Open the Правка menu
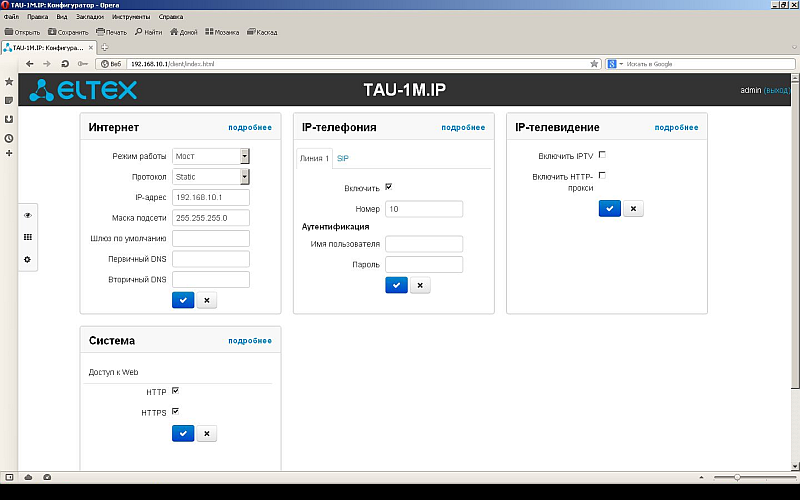 pyautogui.click(x=38, y=17)
